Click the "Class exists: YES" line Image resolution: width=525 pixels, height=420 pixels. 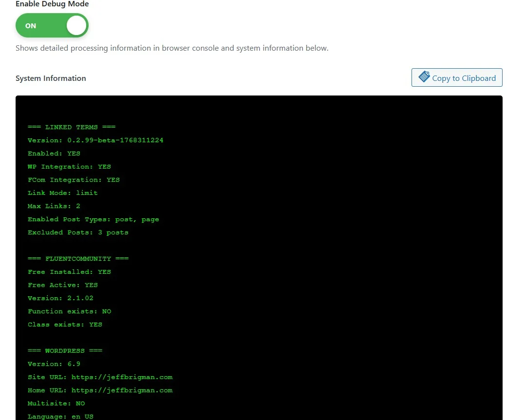(65, 325)
